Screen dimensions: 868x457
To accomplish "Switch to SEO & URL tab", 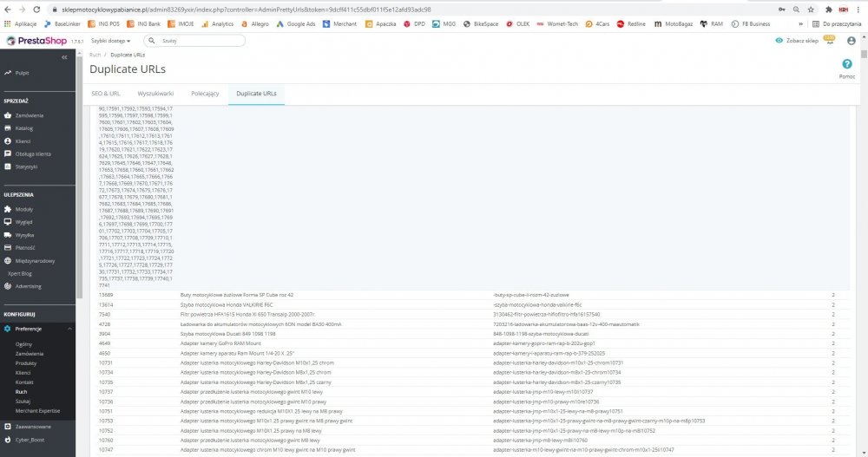I will (x=106, y=94).
